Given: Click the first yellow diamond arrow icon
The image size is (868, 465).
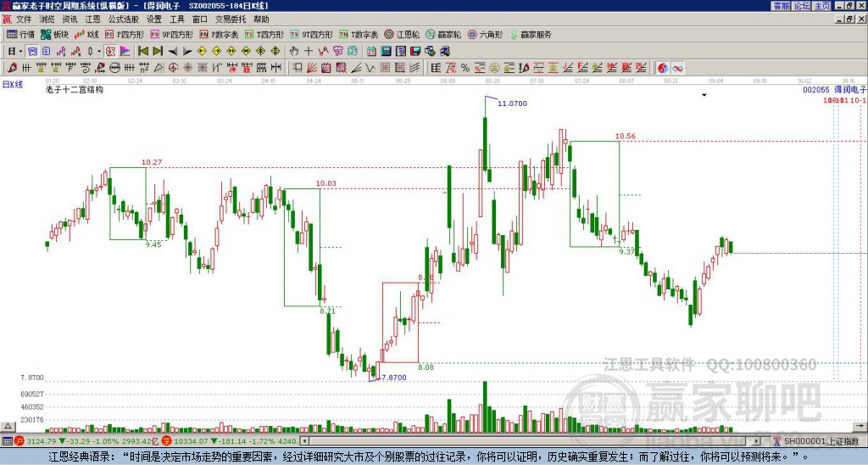Looking at the screenshot, I should click(x=202, y=52).
